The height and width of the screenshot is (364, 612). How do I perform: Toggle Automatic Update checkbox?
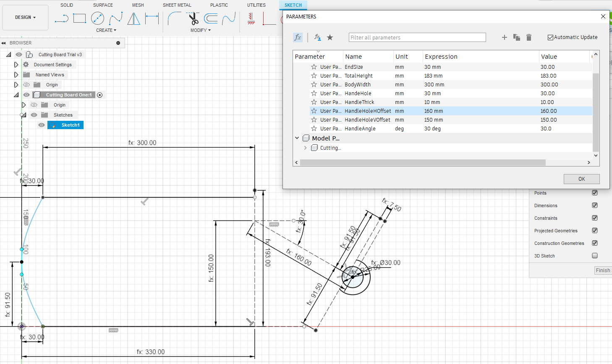click(550, 37)
